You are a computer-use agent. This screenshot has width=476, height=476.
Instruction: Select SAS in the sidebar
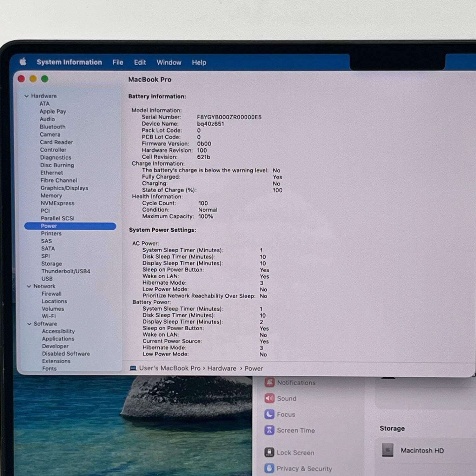point(46,241)
